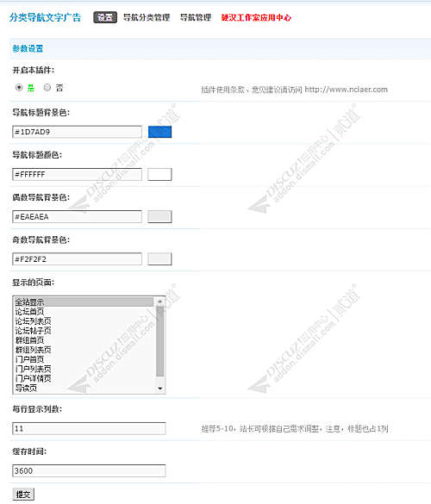Open the red 应用中心 link
The height and width of the screenshot is (504, 431).
click(x=256, y=17)
